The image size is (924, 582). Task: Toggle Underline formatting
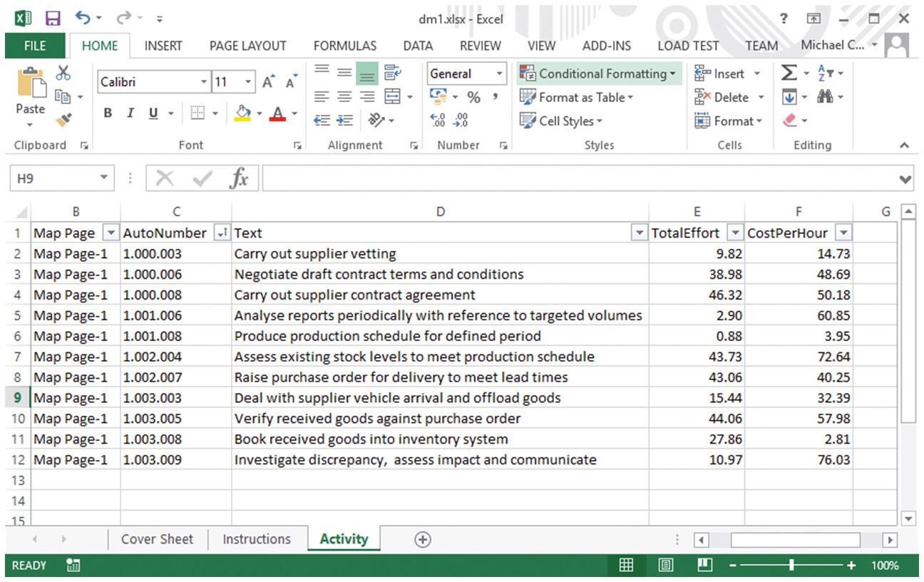click(x=153, y=113)
